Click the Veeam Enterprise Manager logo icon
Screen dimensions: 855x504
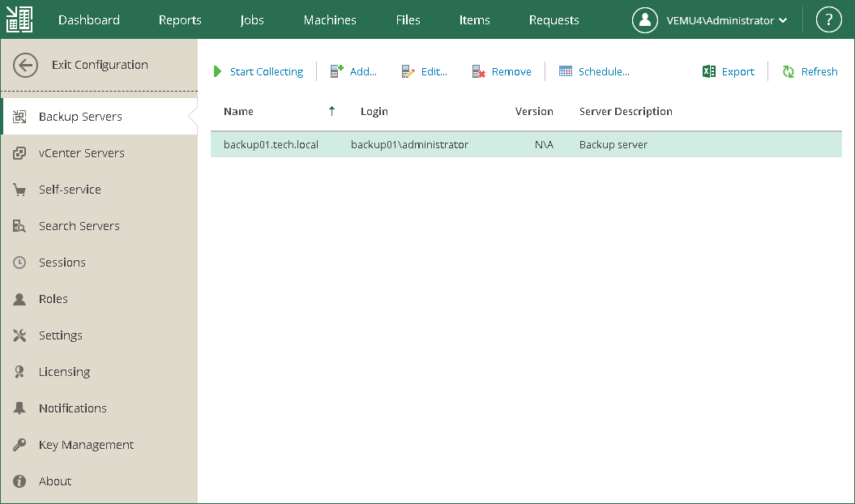click(x=19, y=19)
